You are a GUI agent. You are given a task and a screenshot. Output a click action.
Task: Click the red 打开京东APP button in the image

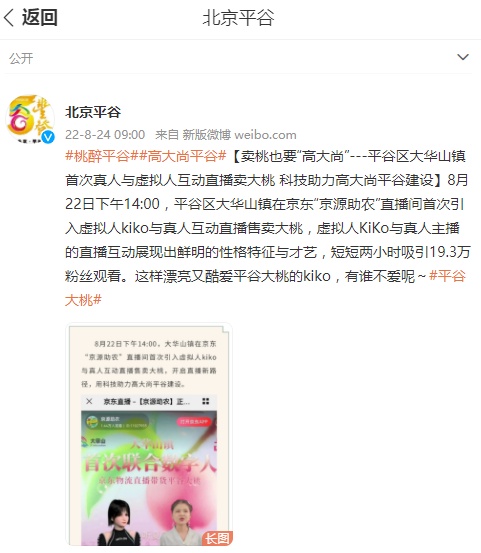[x=194, y=421]
